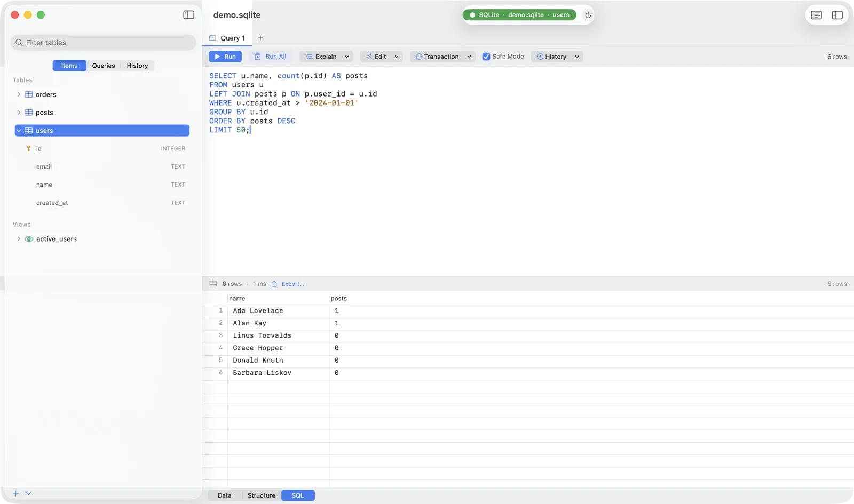Toggle the right sidebar panel icon
Image resolution: width=854 pixels, height=504 pixels.
837,15
